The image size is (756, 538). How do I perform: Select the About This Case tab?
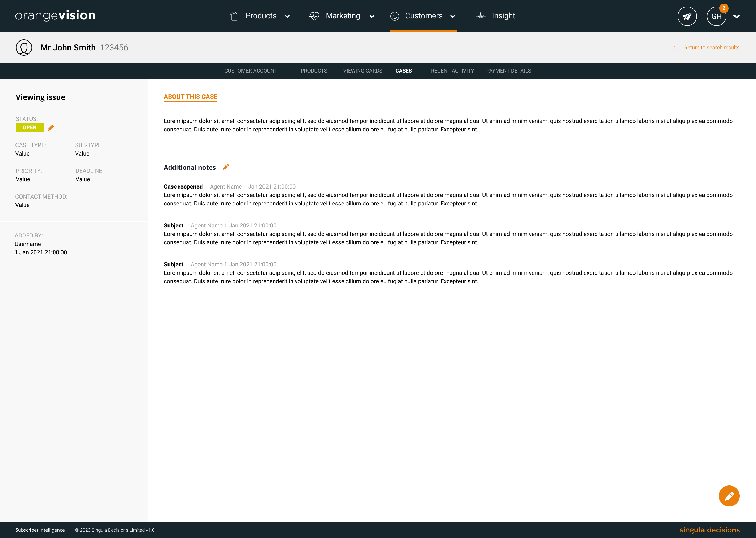pyautogui.click(x=190, y=97)
